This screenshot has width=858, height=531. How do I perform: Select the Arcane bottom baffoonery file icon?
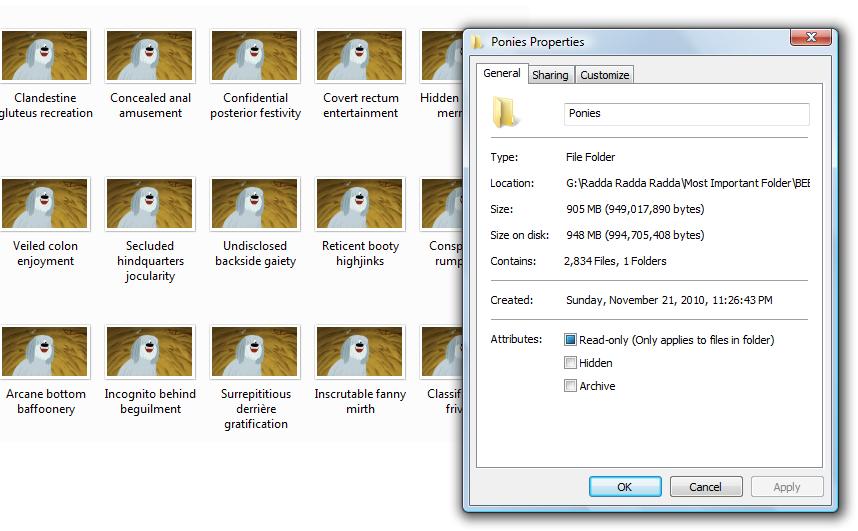tap(45, 351)
